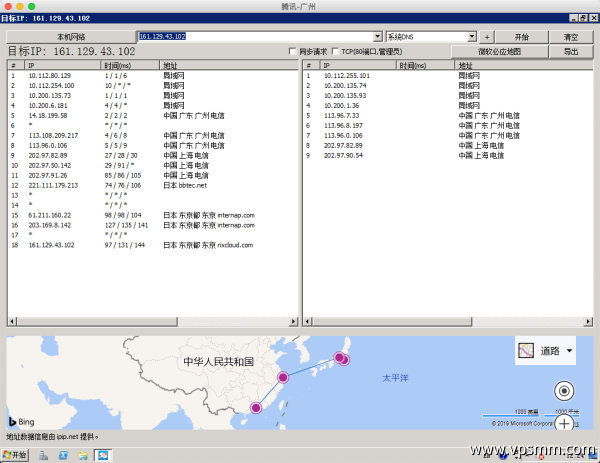Select hop 16 row 203.169.8.142
Viewport: 600px width, 463px height.
pyautogui.click(x=152, y=225)
